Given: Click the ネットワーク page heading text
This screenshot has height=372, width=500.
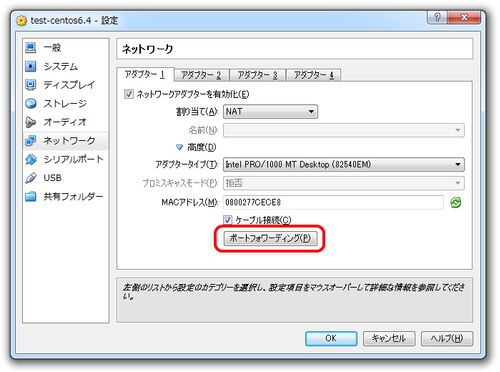Looking at the screenshot, I should click(x=147, y=49).
